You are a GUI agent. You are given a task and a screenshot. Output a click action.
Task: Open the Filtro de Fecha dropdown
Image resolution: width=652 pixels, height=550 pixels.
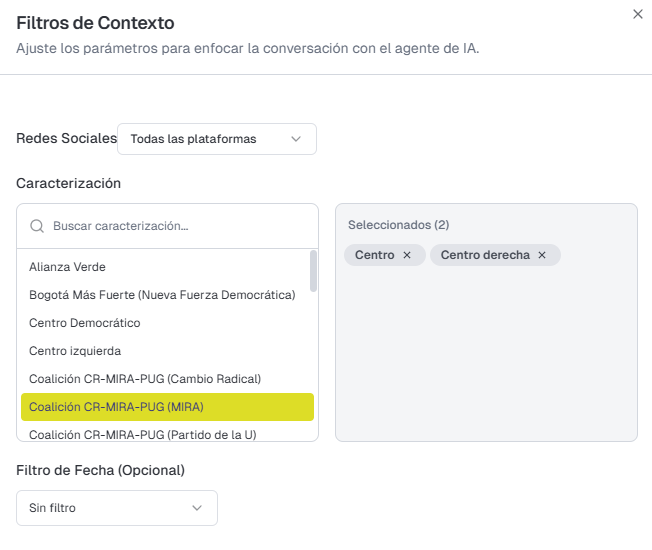point(116,508)
